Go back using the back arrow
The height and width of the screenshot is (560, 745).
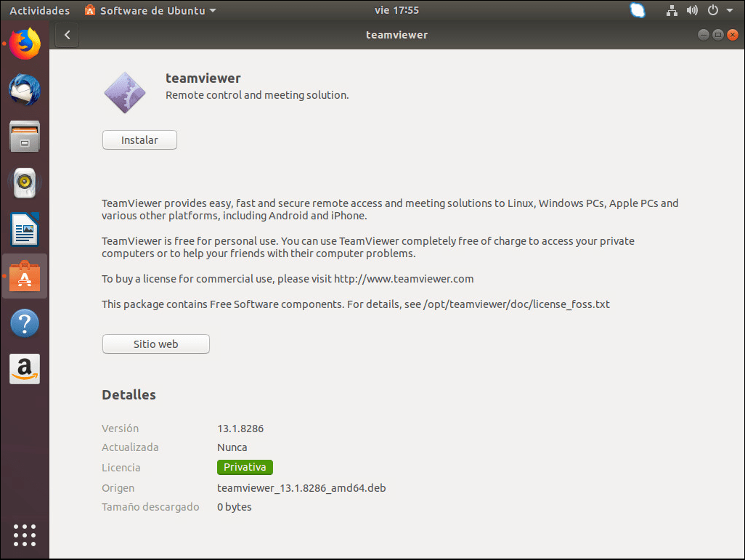pyautogui.click(x=66, y=34)
